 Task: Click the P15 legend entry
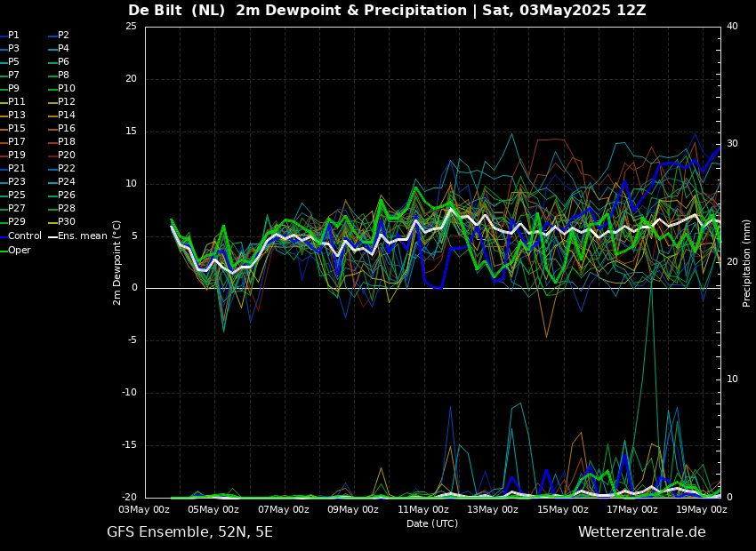(x=17, y=129)
